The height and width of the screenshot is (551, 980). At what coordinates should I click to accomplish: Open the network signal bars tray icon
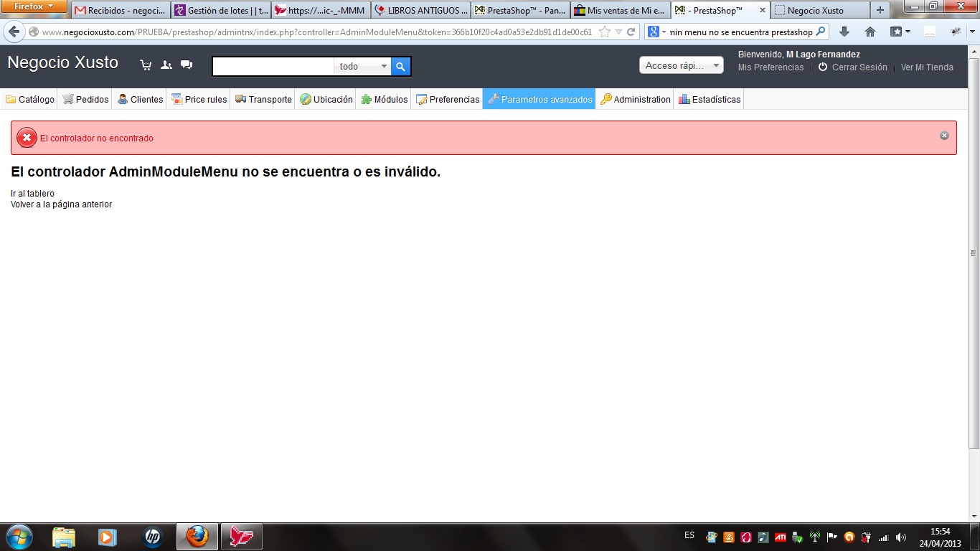click(884, 537)
